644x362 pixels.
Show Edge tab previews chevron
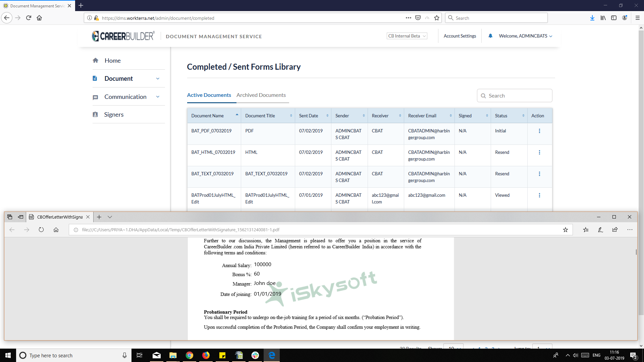tap(110, 217)
